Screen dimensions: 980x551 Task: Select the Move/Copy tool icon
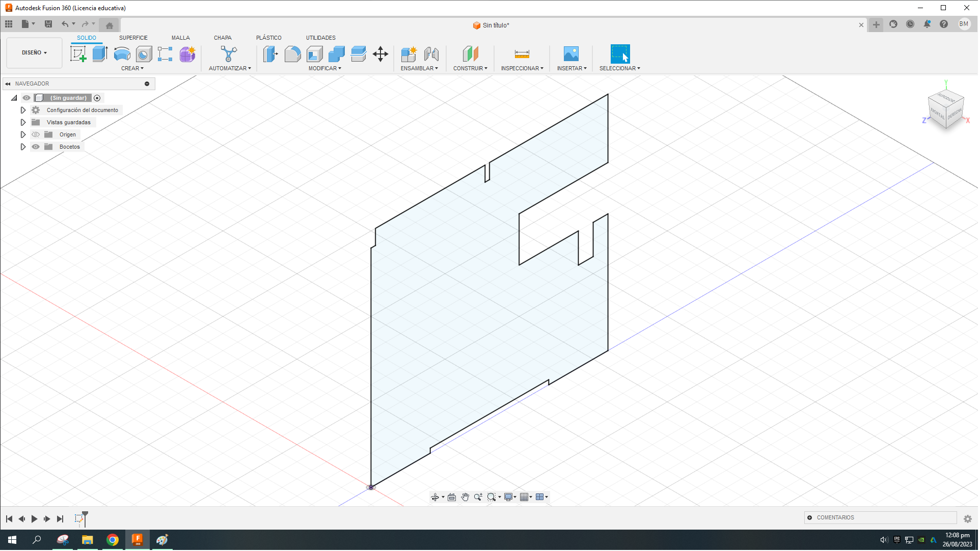point(380,53)
